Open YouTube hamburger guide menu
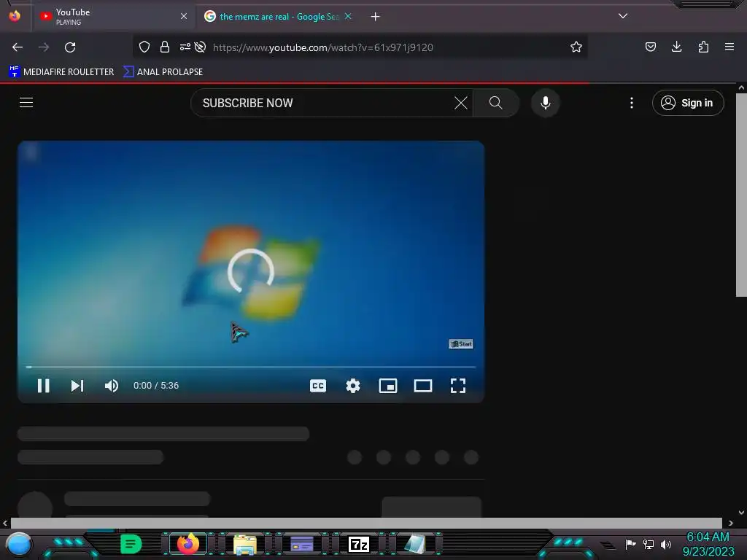The image size is (747, 560). (x=26, y=102)
